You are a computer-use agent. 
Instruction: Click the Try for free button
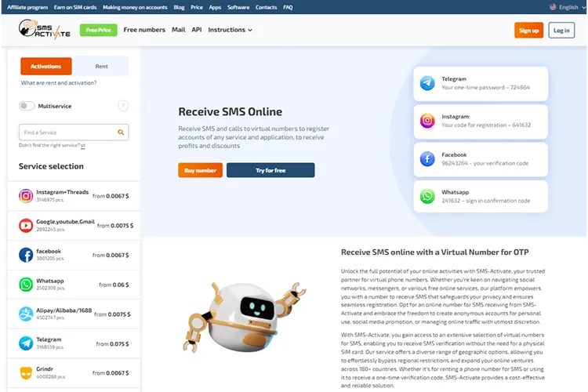click(x=270, y=170)
